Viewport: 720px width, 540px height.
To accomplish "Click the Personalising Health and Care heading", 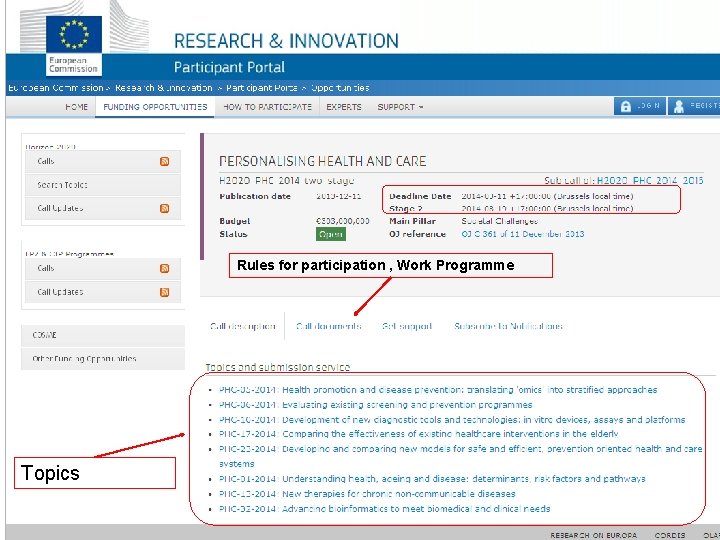I will coord(323,161).
